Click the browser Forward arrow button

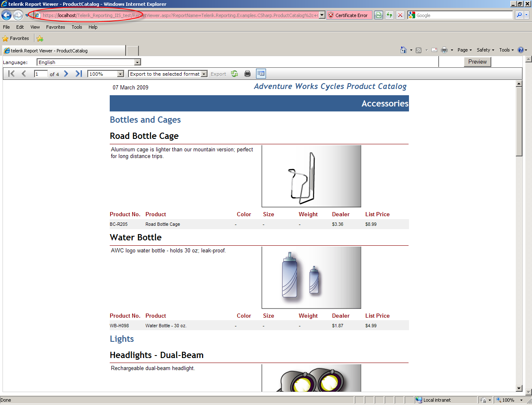pos(18,15)
